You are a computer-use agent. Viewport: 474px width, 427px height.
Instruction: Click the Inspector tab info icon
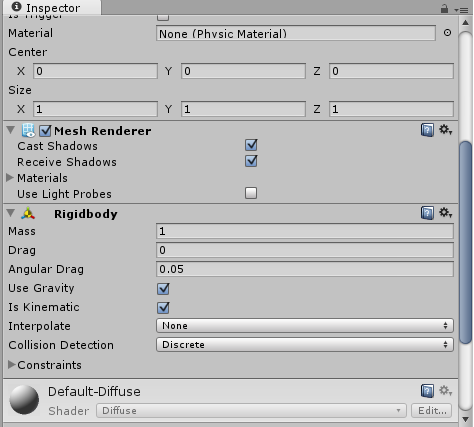pos(16,7)
